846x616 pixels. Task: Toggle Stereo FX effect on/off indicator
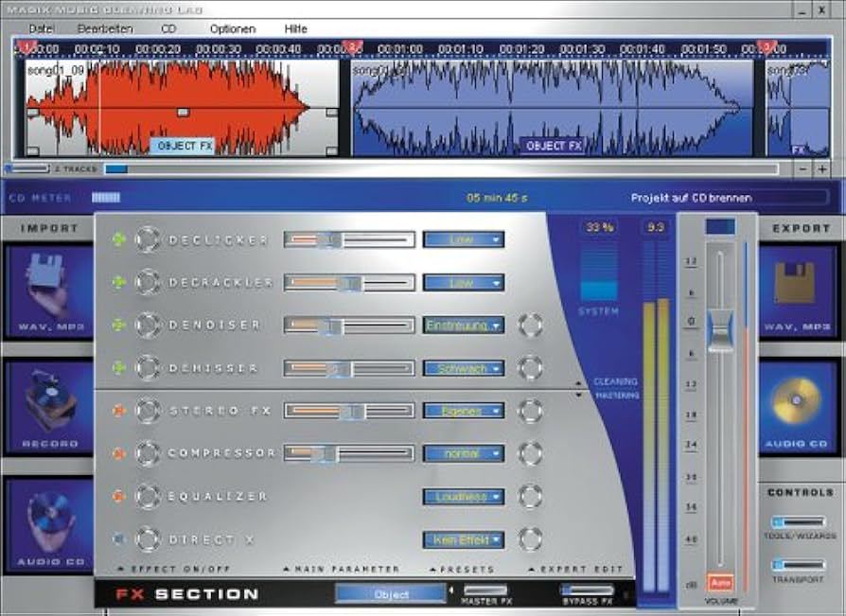point(118,411)
